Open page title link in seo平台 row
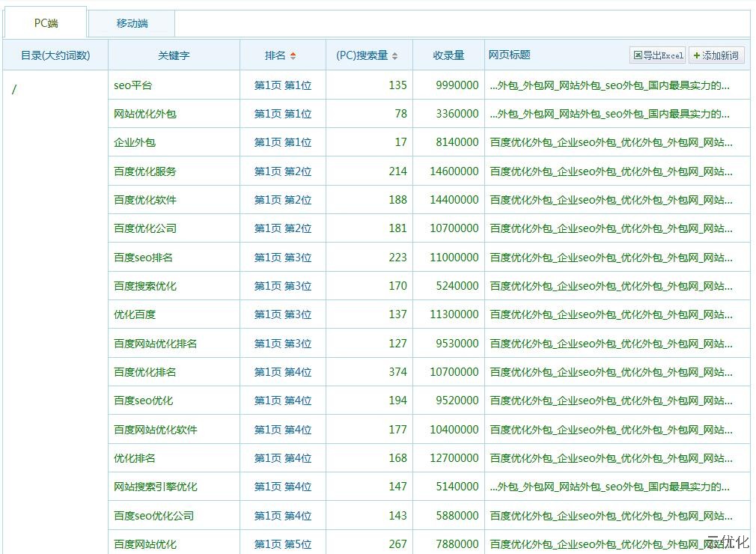This screenshot has width=756, height=554. (610, 85)
